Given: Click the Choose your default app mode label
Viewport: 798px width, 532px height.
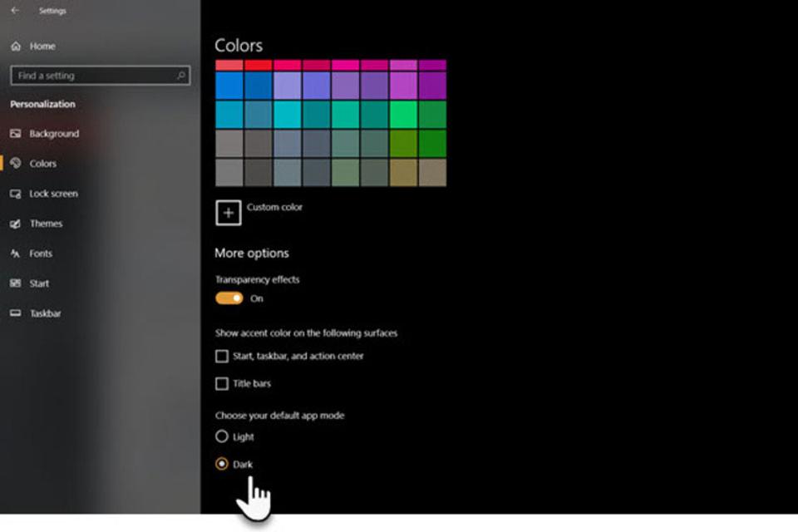Looking at the screenshot, I should (x=279, y=416).
